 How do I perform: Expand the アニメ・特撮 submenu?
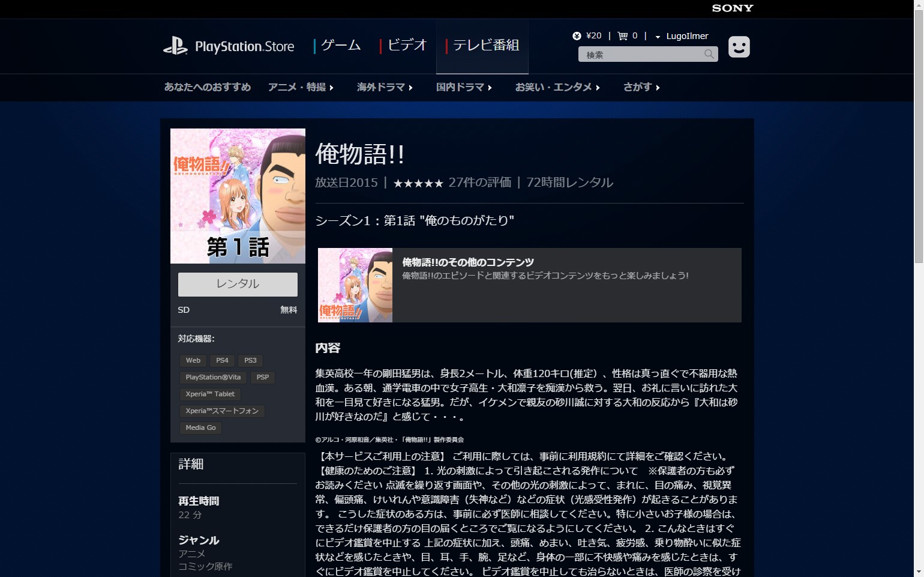click(x=301, y=87)
